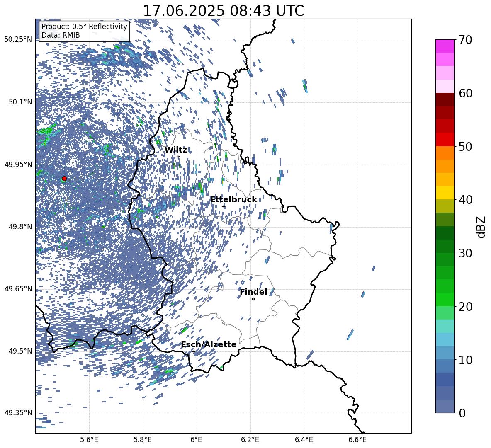The width and height of the screenshot is (491, 448).
Task: Click the colorbar tick label 40
Action: [x=465, y=200]
